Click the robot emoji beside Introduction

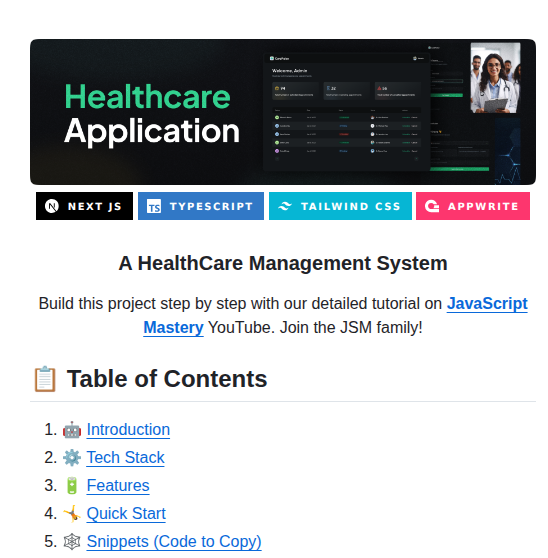(x=72, y=430)
